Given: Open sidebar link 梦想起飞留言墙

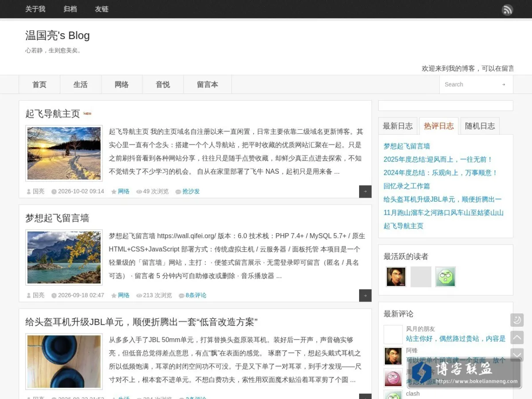Looking at the screenshot, I should (x=407, y=146).
